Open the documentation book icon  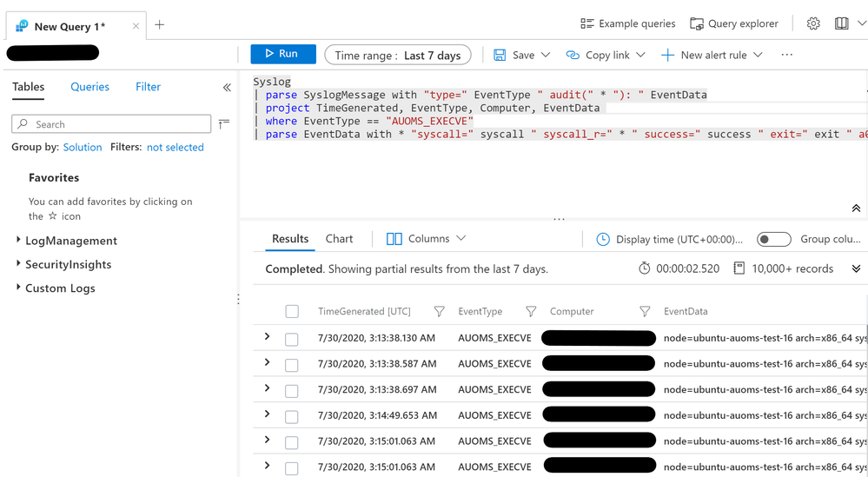(x=841, y=23)
